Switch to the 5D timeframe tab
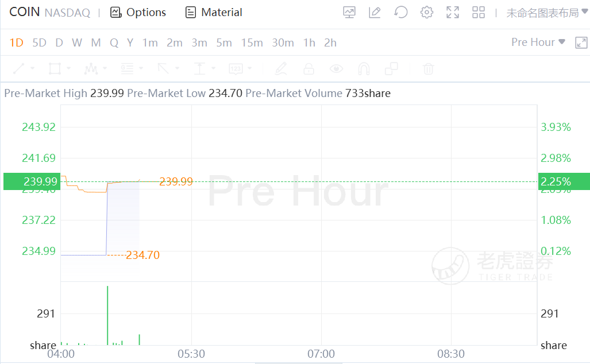Image resolution: width=590 pixels, height=364 pixels. pos(39,42)
